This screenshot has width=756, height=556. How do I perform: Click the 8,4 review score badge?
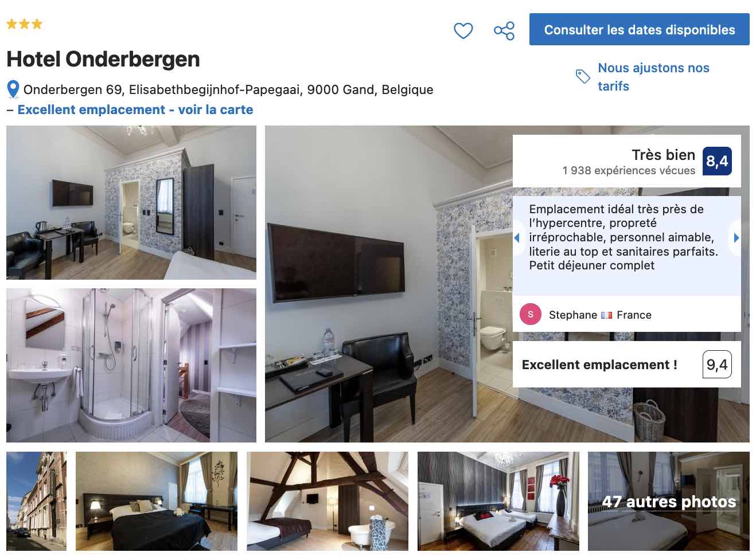tap(717, 161)
